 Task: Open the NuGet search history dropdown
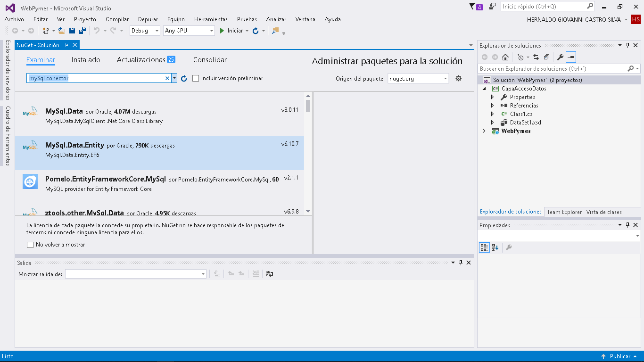point(174,78)
